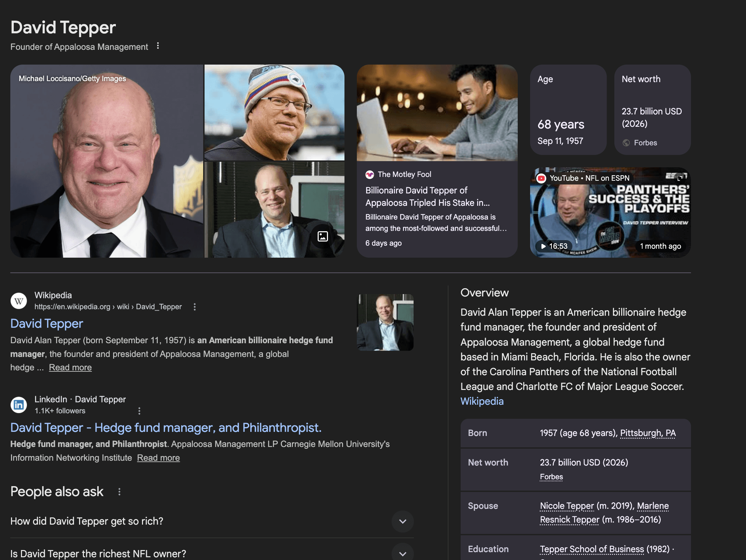The image size is (746, 560).
Task: Click the expand icon on YouTube video card
Action: click(680, 178)
